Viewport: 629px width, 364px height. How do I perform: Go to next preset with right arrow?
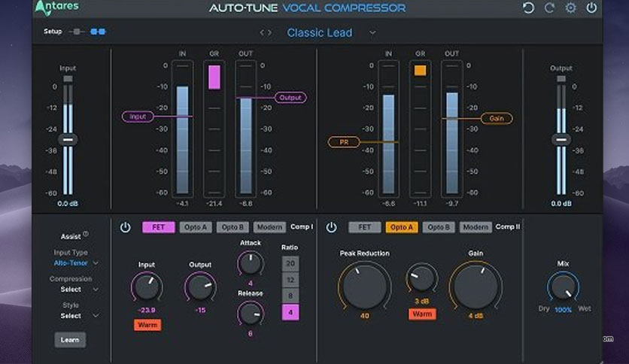coord(269,32)
